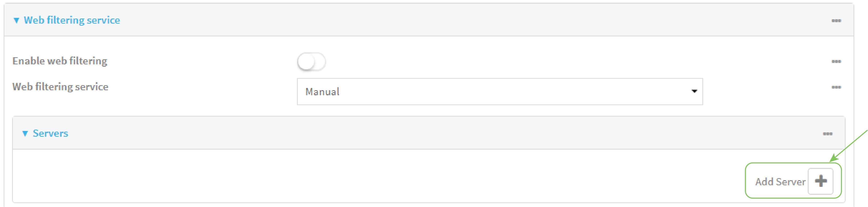Collapse the Servers section triangle
Image resolution: width=868 pixels, height=207 pixels.
click(25, 133)
